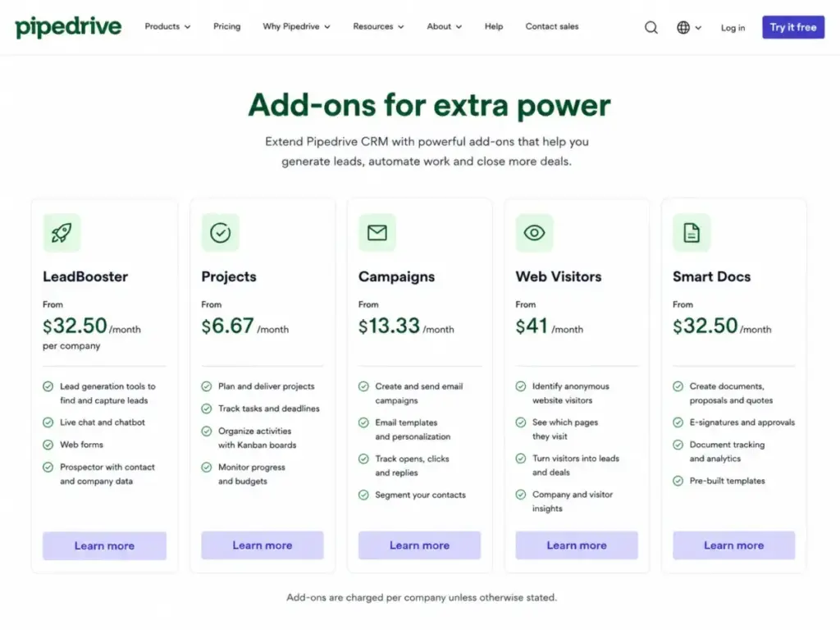Screen dimensions: 840x630
Task: Click the Try it free button
Action: click(793, 27)
